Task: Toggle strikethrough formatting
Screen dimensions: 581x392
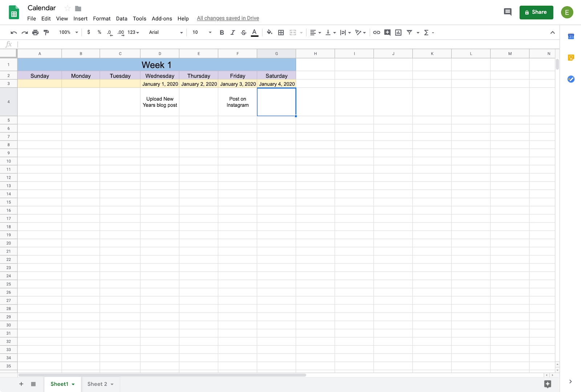Action: click(x=244, y=33)
